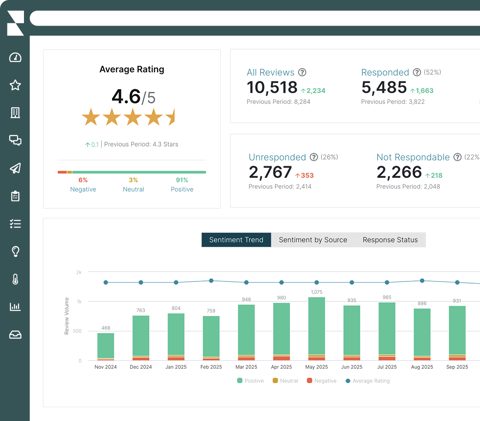Viewport: 480px width, 421px height.
Task: Open the inbox tray icon in sidebar
Action: [15, 334]
